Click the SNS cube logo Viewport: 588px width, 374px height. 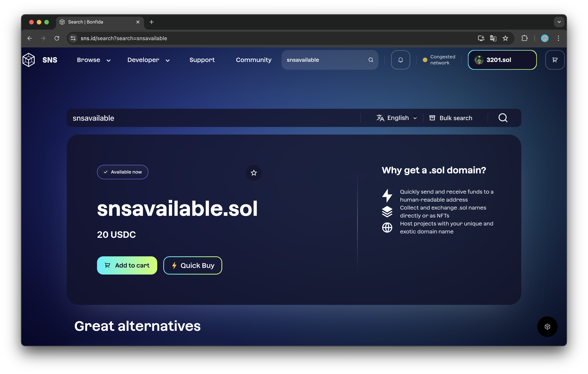(x=29, y=60)
